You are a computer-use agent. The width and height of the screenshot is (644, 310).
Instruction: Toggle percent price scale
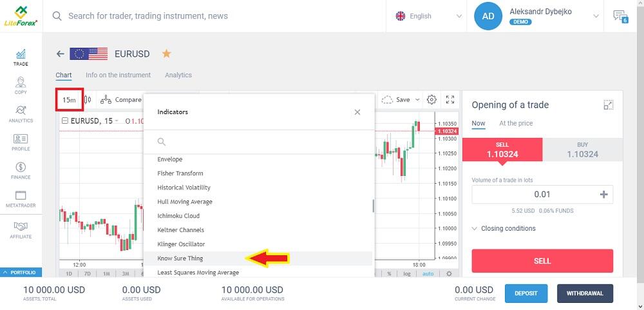pos(389,274)
